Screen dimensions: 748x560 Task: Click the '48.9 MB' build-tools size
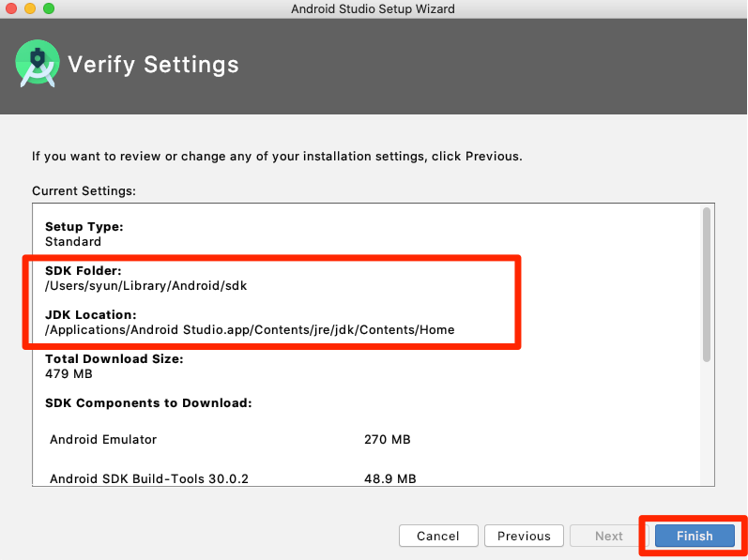pos(390,478)
